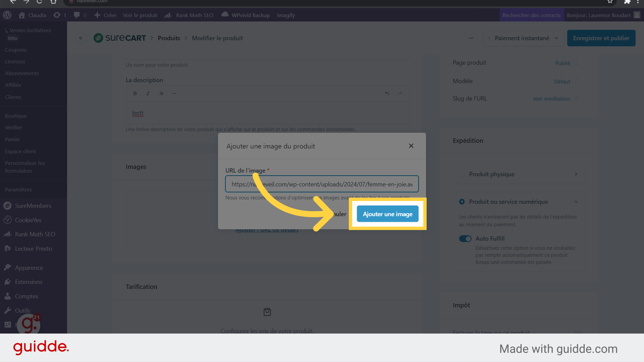Click the WordPress logo in admin bar
The image size is (644, 362).
(x=7, y=15)
